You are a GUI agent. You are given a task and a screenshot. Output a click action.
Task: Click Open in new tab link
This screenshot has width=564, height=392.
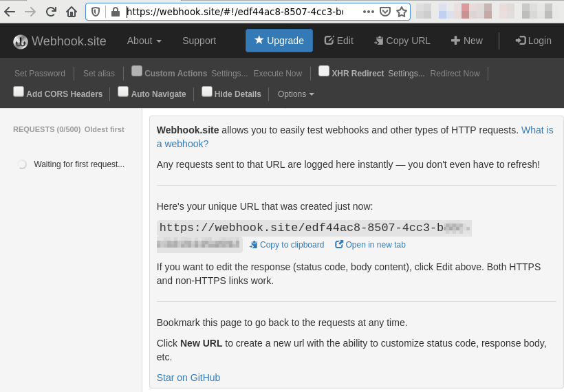(x=371, y=245)
